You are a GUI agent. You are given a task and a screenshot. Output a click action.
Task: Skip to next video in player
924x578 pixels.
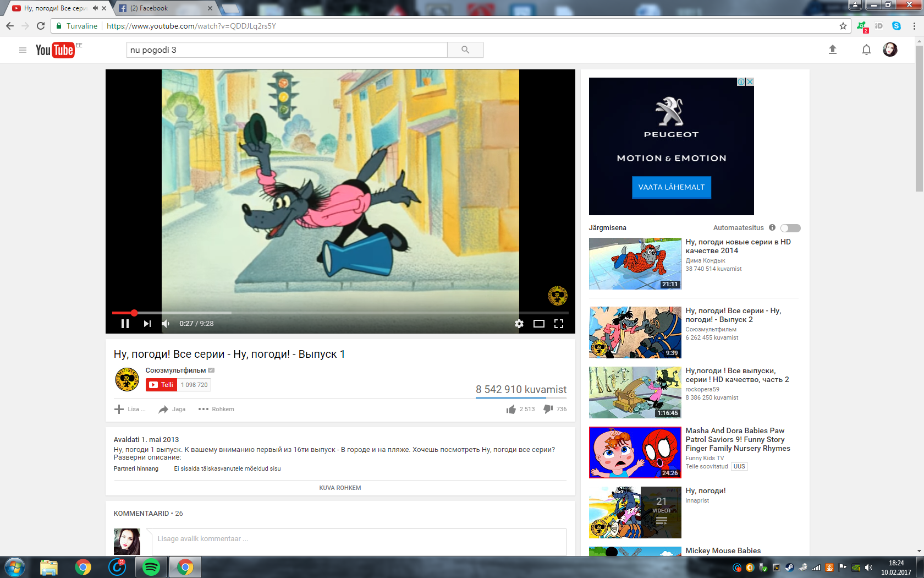147,324
